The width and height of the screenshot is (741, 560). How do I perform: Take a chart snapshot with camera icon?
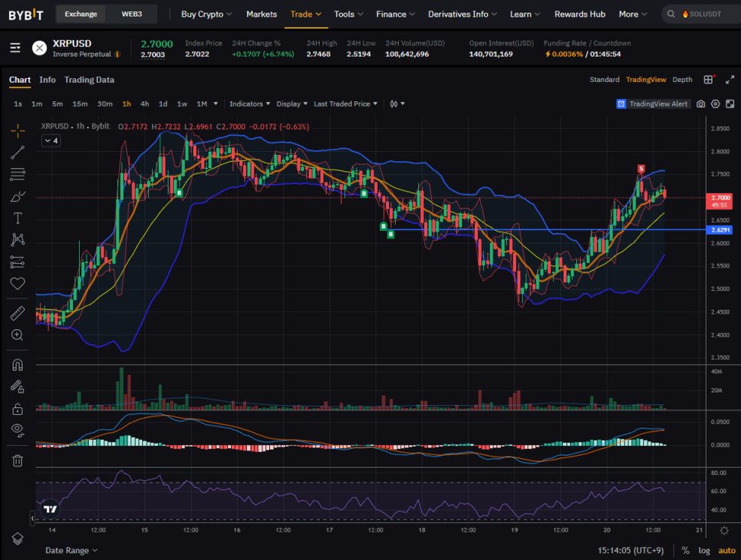click(701, 104)
